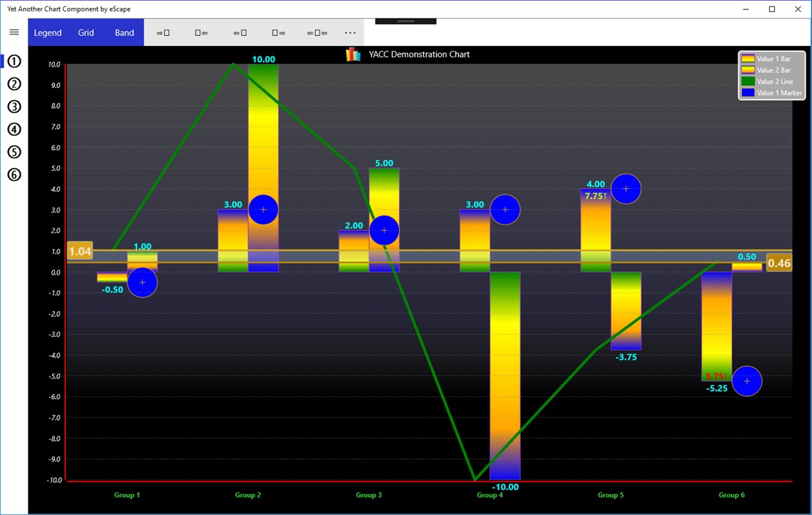
Task: Click the double-arrow box toolbar icon
Action: click(317, 33)
